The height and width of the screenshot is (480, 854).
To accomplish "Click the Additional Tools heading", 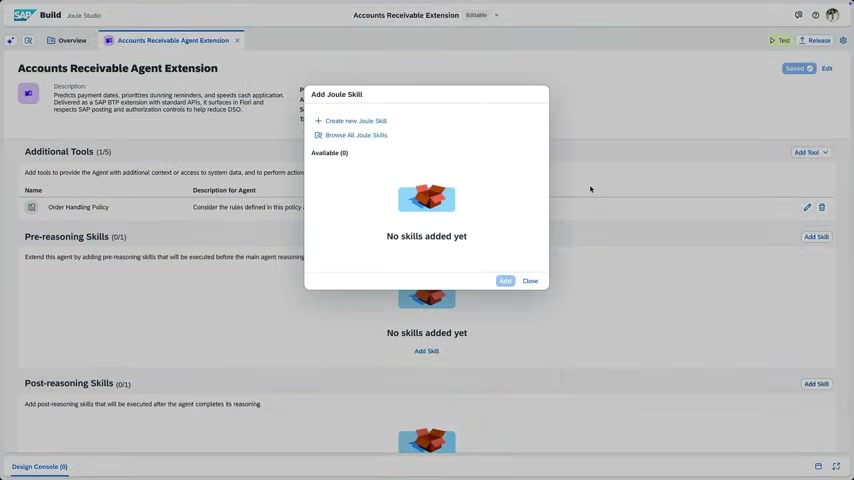I will click(59, 151).
